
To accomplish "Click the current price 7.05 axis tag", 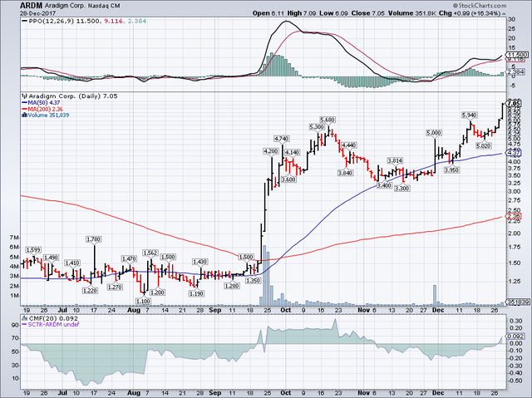I will (515, 103).
